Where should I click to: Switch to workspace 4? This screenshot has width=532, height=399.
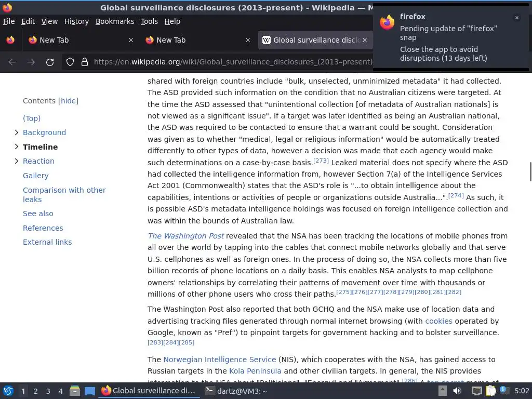click(61, 391)
